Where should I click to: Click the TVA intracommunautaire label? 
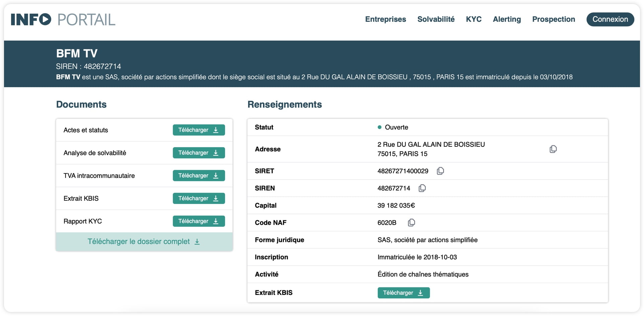(99, 176)
